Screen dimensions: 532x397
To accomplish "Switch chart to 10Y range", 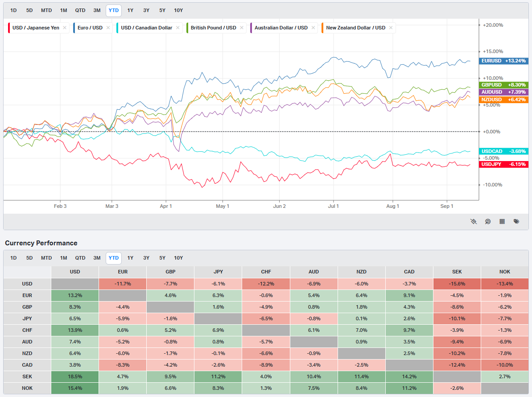I will coord(178,11).
